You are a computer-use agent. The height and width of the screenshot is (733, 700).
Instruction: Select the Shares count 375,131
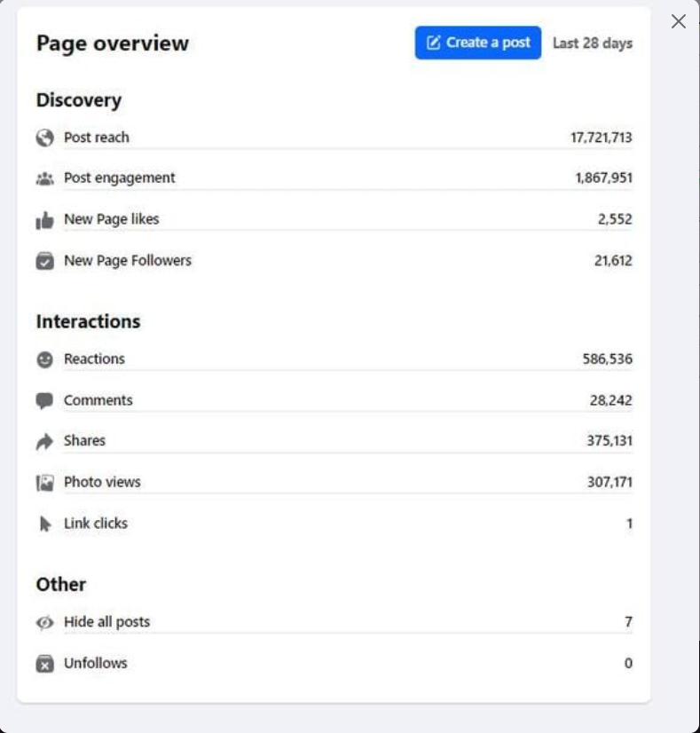(x=609, y=441)
